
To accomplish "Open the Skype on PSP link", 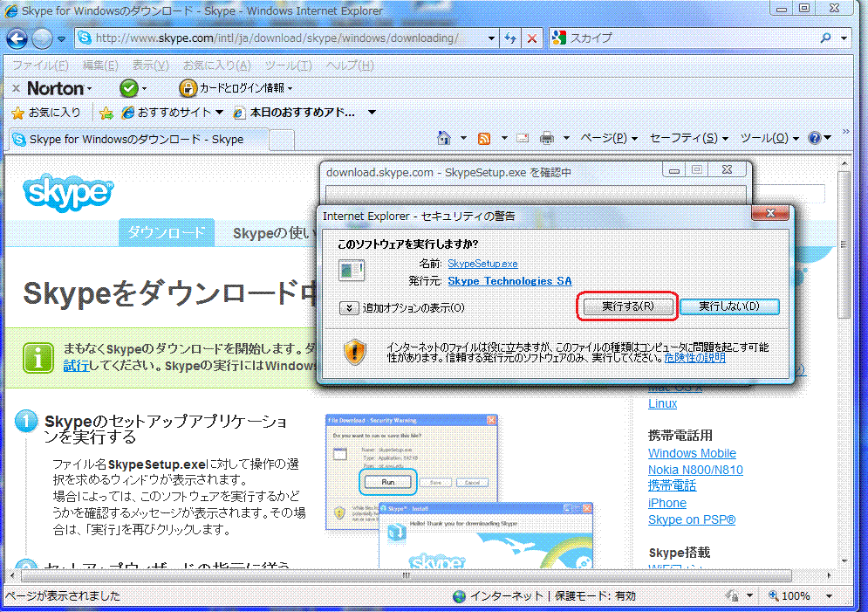I will [692, 519].
